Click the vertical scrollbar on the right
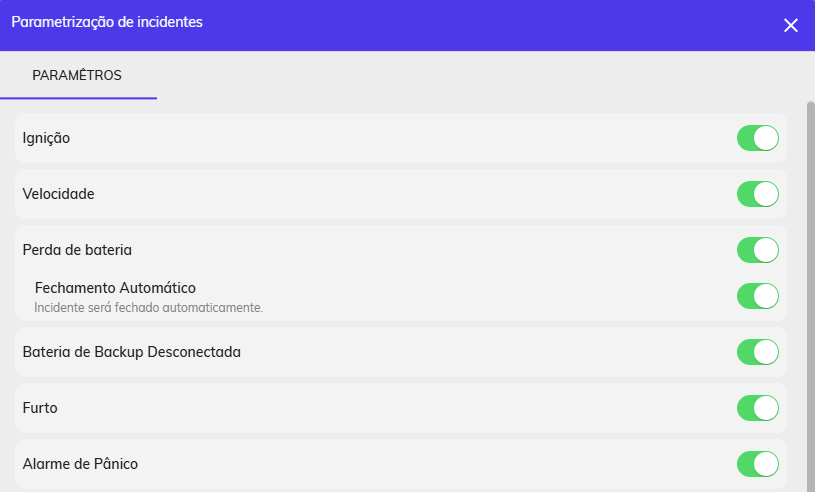Screen dimensions: 815x492 pyautogui.click(x=810, y=296)
